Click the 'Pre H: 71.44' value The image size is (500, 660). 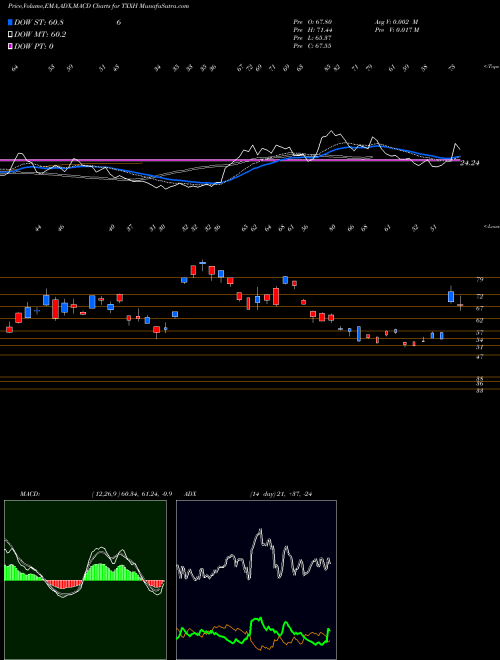313,30
